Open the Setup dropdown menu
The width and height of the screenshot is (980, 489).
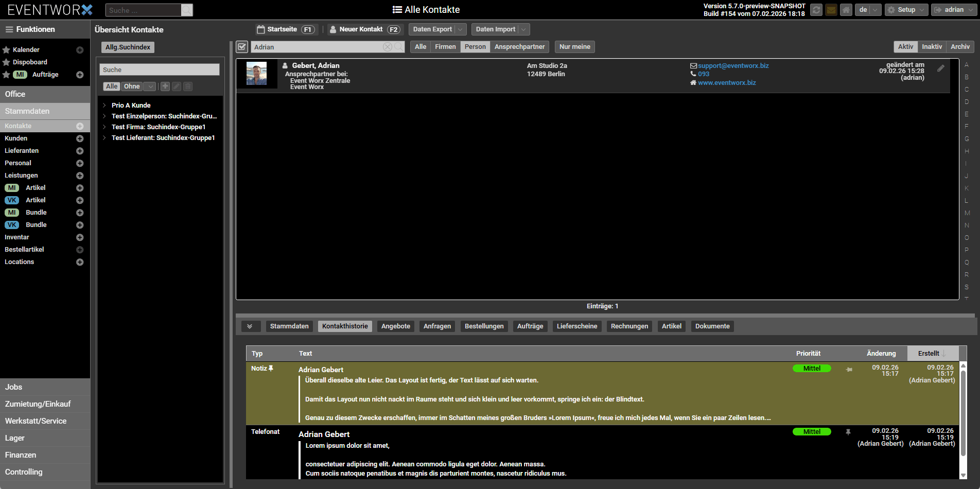pyautogui.click(x=906, y=10)
